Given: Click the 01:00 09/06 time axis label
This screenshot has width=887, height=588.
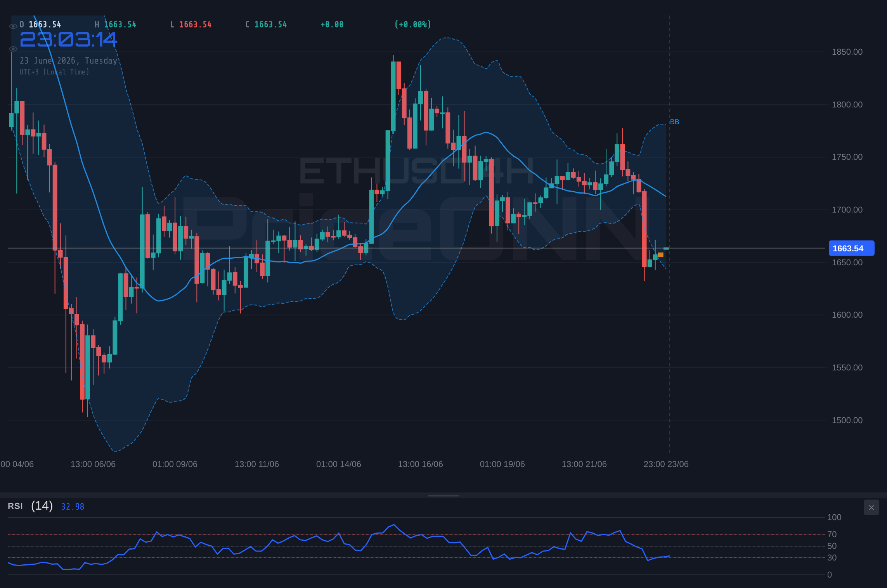Looking at the screenshot, I should (x=175, y=464).
